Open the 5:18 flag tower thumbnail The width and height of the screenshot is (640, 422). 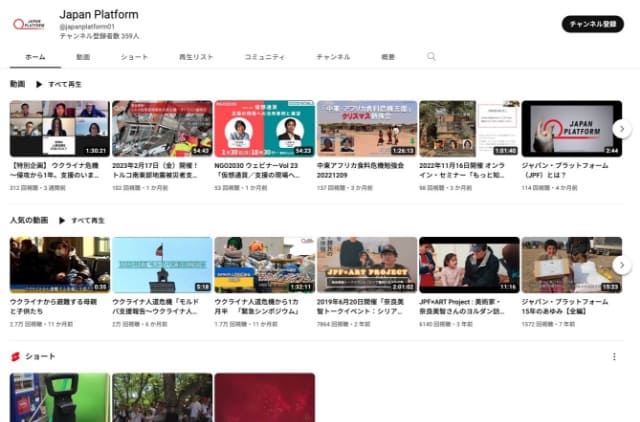(162, 265)
